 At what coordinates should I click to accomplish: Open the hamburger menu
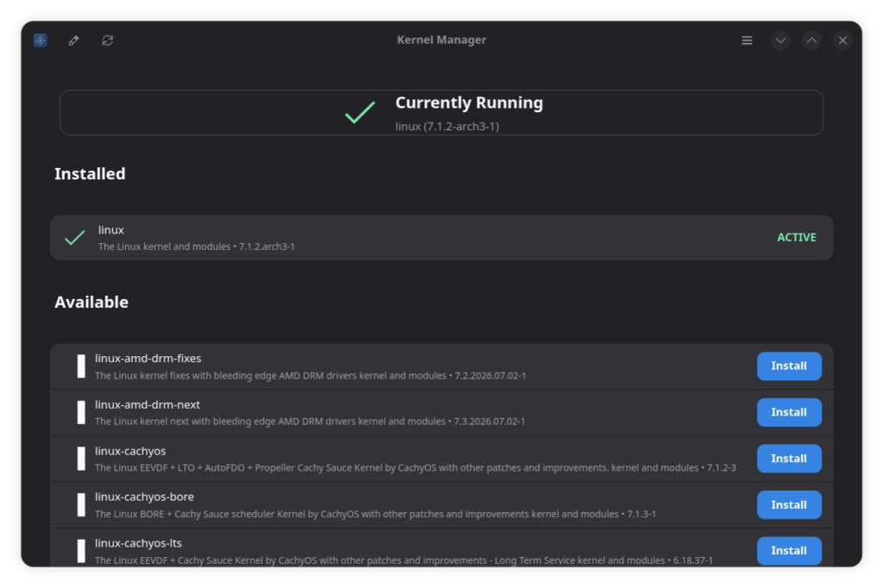point(747,41)
